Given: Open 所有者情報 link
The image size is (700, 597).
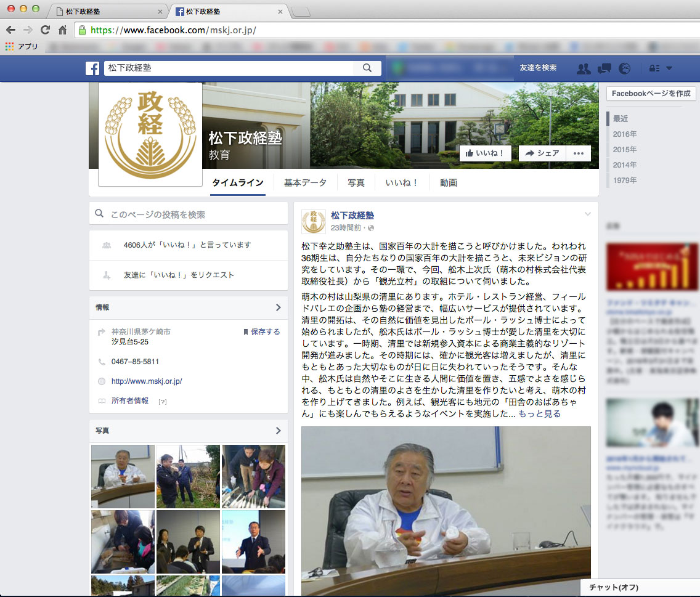Looking at the screenshot, I should click(129, 401).
